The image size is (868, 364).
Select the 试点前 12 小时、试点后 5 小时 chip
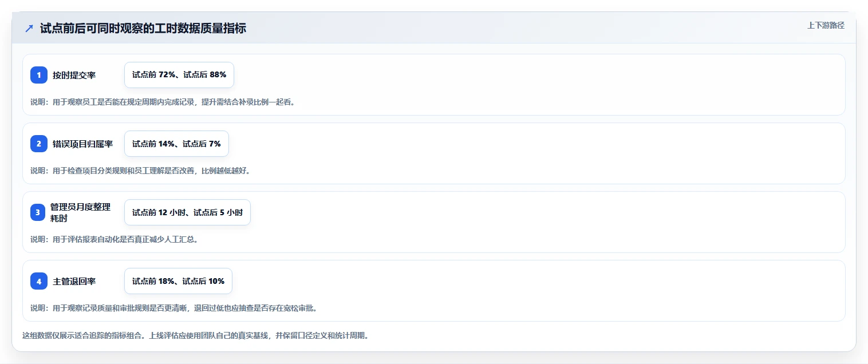[x=187, y=212]
